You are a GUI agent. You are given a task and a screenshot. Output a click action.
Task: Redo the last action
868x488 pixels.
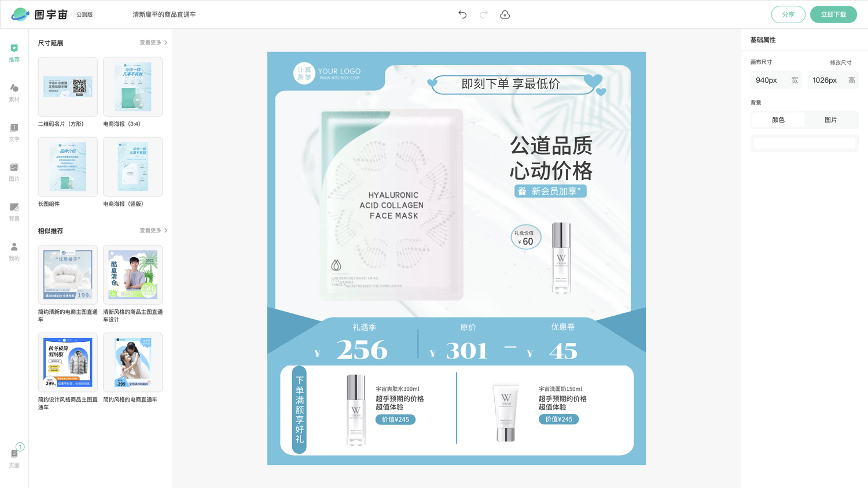click(x=484, y=14)
